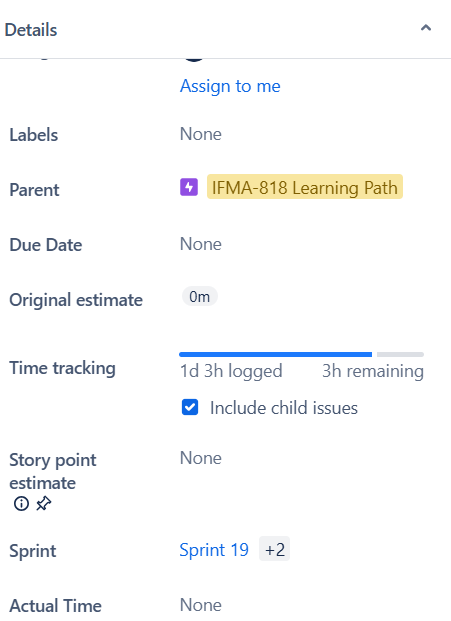Viewport: 451px width, 621px height.
Task: Click the info icon under Story point estimate
Action: 21,504
